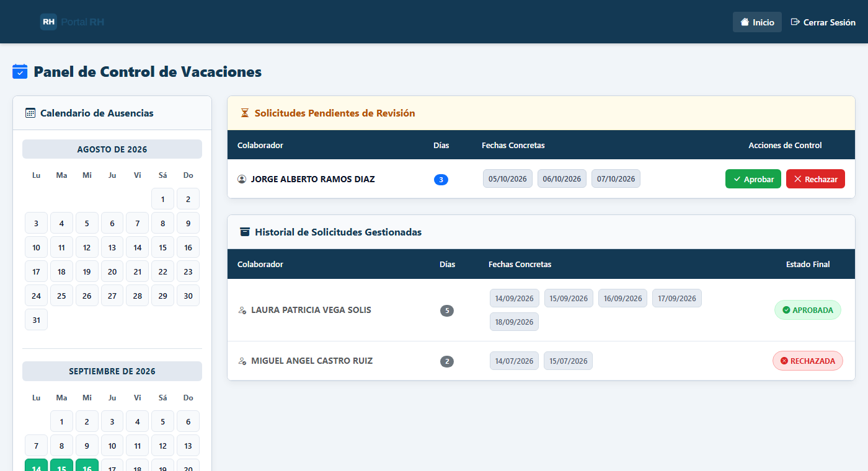The width and height of the screenshot is (868, 471).
Task: Click the archive box icon in Historial header
Action: point(245,232)
